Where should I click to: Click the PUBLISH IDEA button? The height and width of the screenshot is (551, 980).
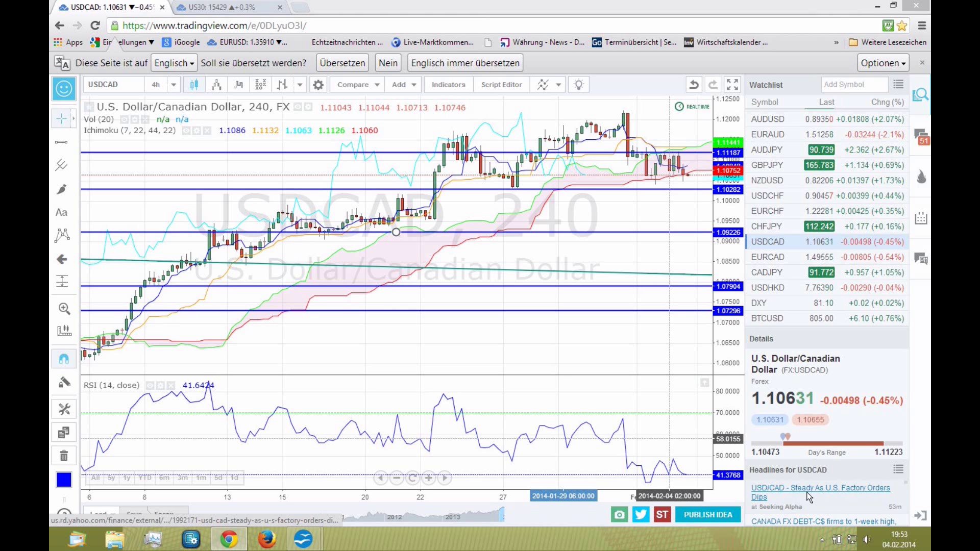(x=708, y=515)
